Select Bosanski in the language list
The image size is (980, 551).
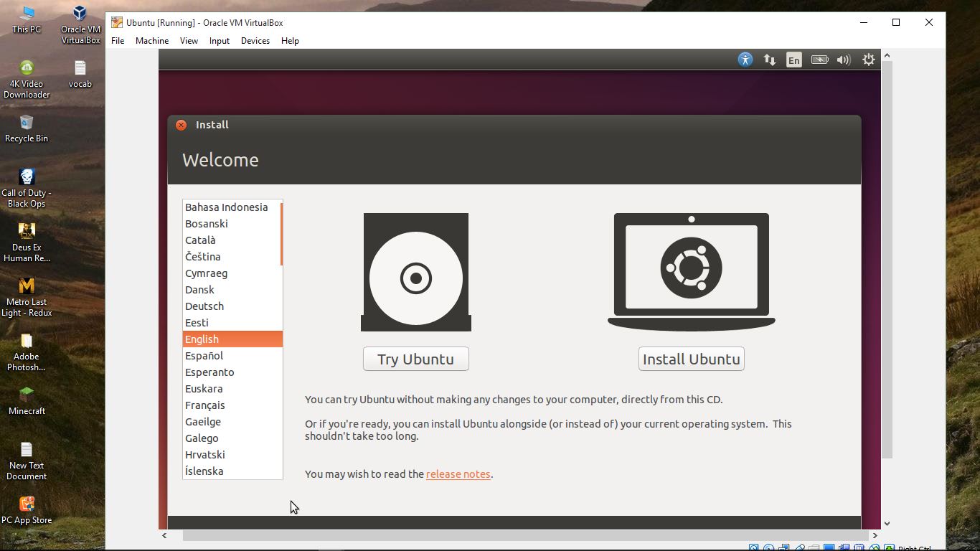pyautogui.click(x=232, y=224)
